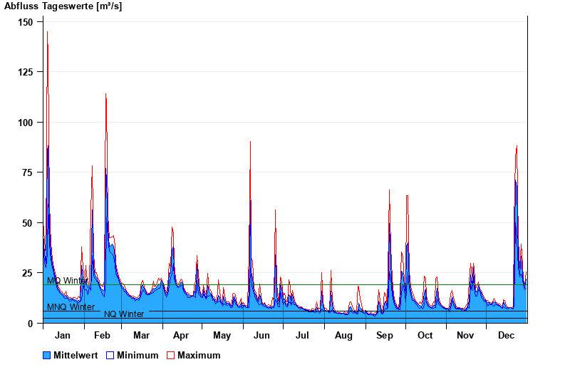The width and height of the screenshot is (570, 392).
Task: Click the chart title Abfluss Tageswerte
Action: pyautogui.click(x=63, y=6)
